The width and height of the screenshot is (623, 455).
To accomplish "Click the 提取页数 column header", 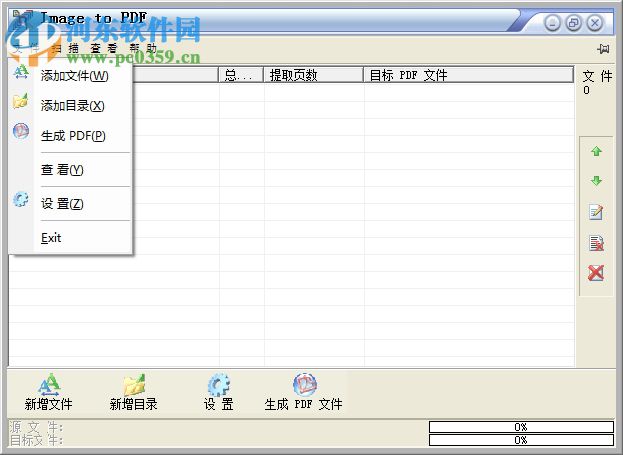I will (x=314, y=75).
